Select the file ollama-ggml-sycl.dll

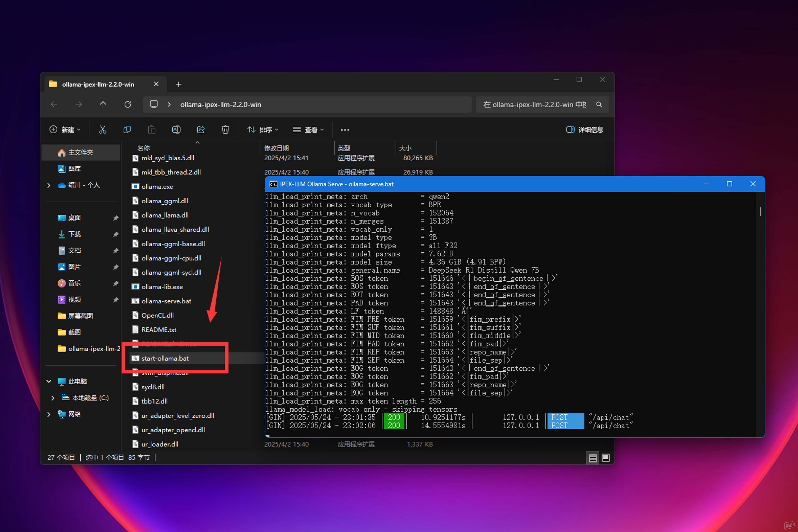(x=171, y=272)
